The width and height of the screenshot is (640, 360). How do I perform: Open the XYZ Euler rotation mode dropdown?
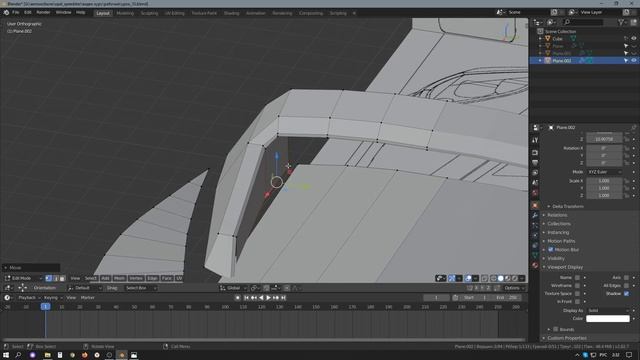pyautogui.click(x=604, y=172)
